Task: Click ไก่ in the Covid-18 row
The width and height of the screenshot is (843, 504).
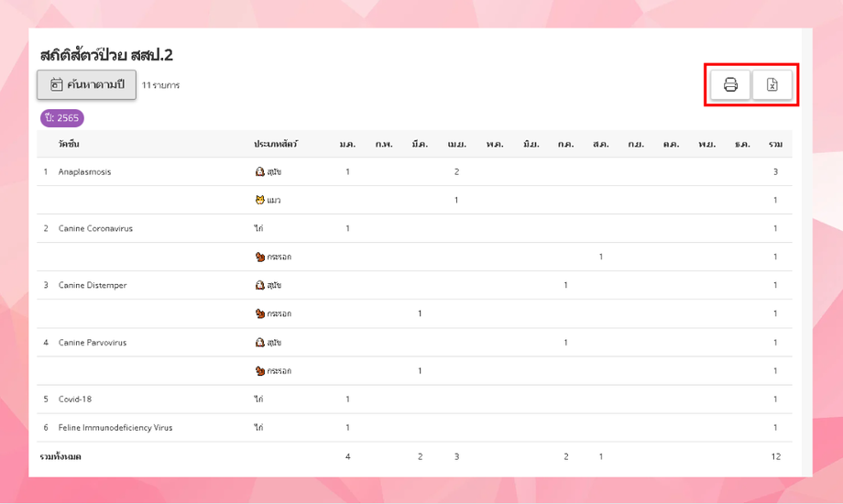Action: click(x=258, y=400)
